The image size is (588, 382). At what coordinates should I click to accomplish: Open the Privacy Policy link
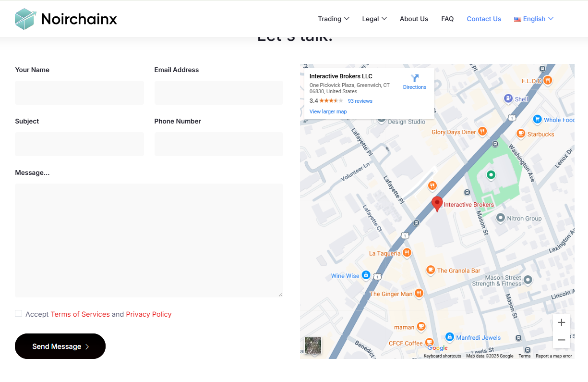coord(149,314)
